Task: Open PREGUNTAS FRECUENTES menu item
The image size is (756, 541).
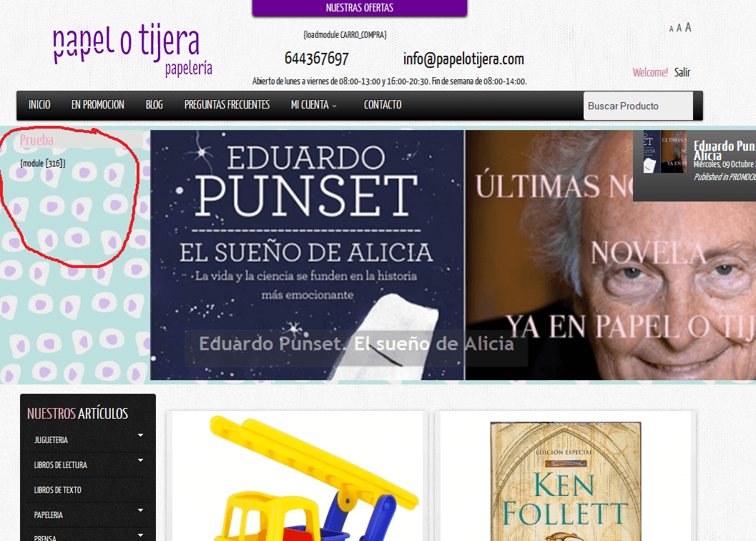Action: 227,104
